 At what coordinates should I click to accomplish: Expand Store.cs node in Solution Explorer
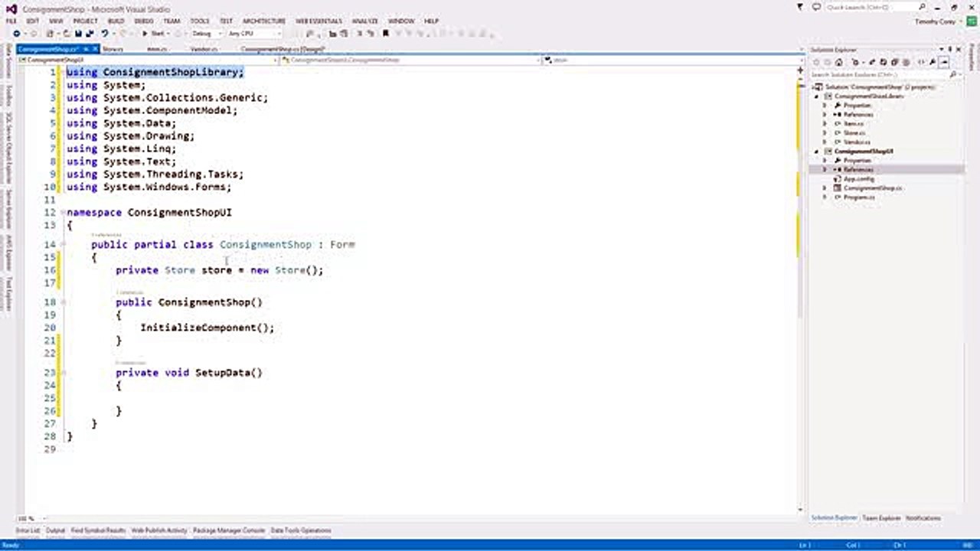pos(825,133)
